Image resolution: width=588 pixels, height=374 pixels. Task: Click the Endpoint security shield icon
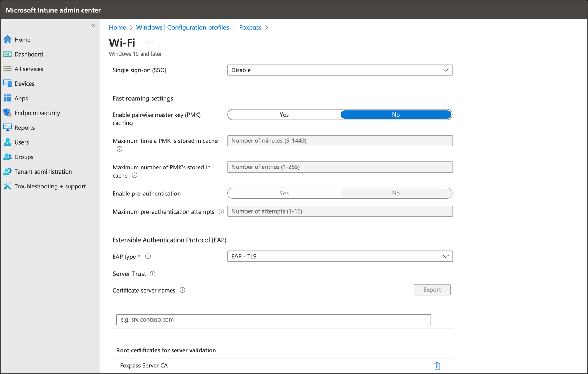click(x=8, y=113)
